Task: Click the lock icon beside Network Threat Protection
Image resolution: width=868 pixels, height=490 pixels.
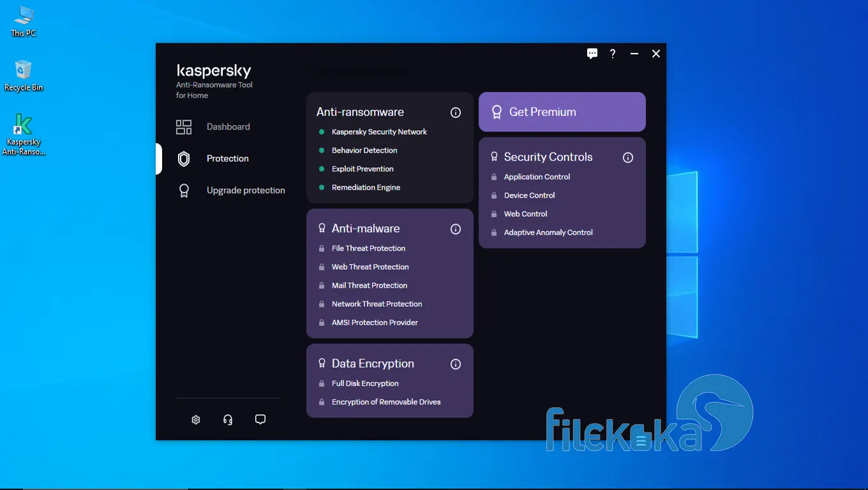Action: [x=322, y=304]
